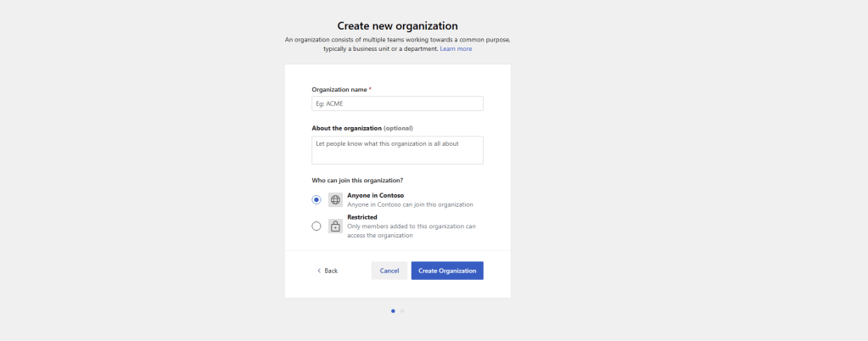Click the first pagination dot
This screenshot has width=868, height=341.
point(393,311)
